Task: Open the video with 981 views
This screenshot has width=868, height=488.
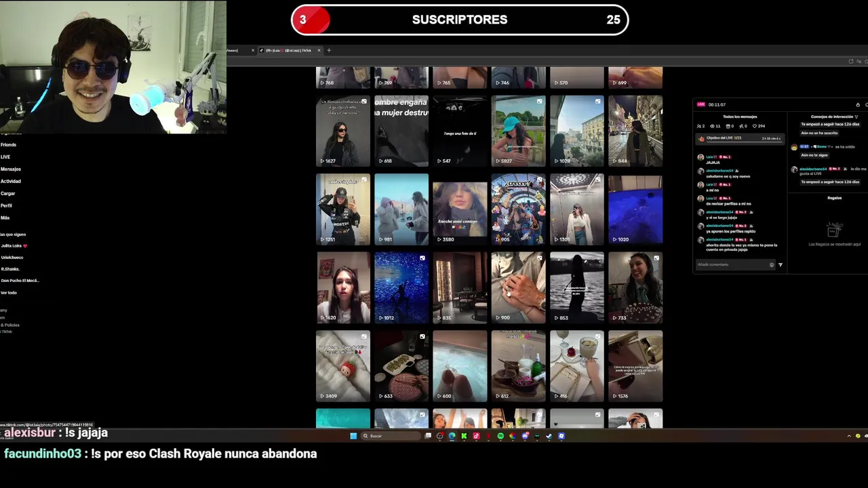Action: [401, 209]
